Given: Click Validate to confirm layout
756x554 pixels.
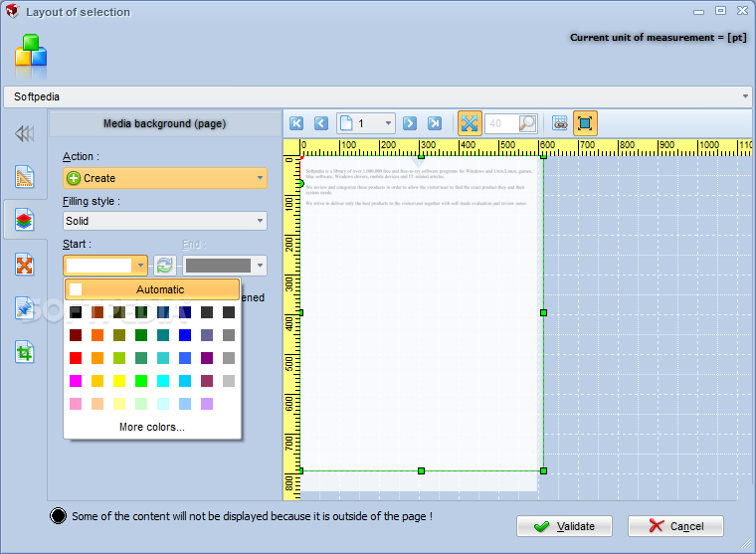Looking at the screenshot, I should 564,526.
